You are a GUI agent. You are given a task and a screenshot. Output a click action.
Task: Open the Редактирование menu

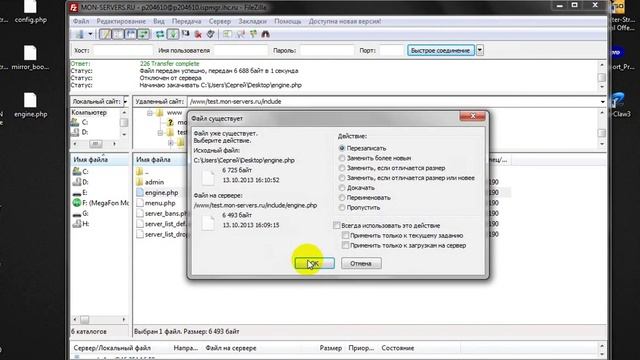pyautogui.click(x=121, y=21)
